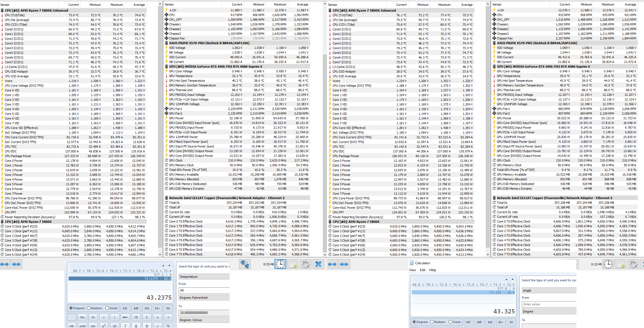Click history down arrow in left calculator

click(x=169, y=266)
